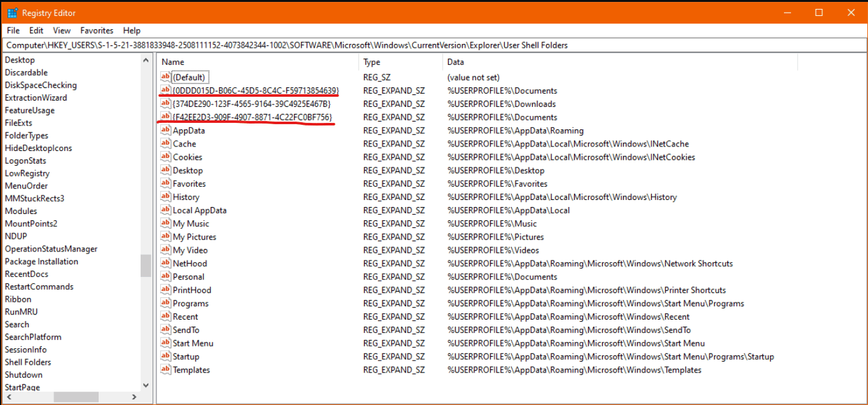The height and width of the screenshot is (405, 868).
Task: Click the string value icon for Desktop value
Action: click(165, 171)
